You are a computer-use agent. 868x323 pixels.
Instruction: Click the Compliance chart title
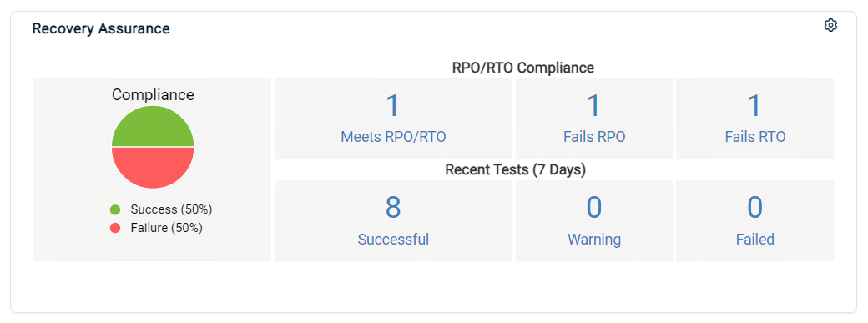pyautogui.click(x=153, y=95)
